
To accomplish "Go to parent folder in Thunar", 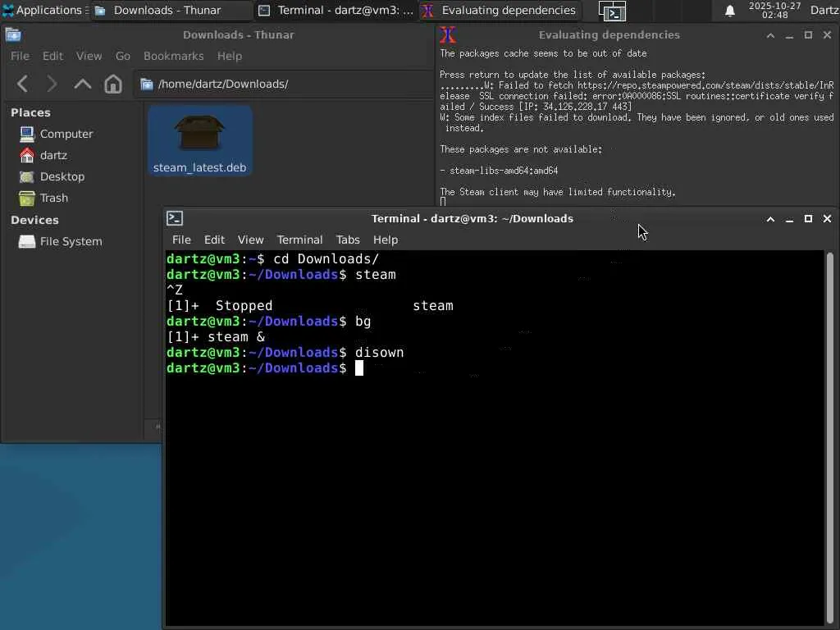I will tap(83, 84).
